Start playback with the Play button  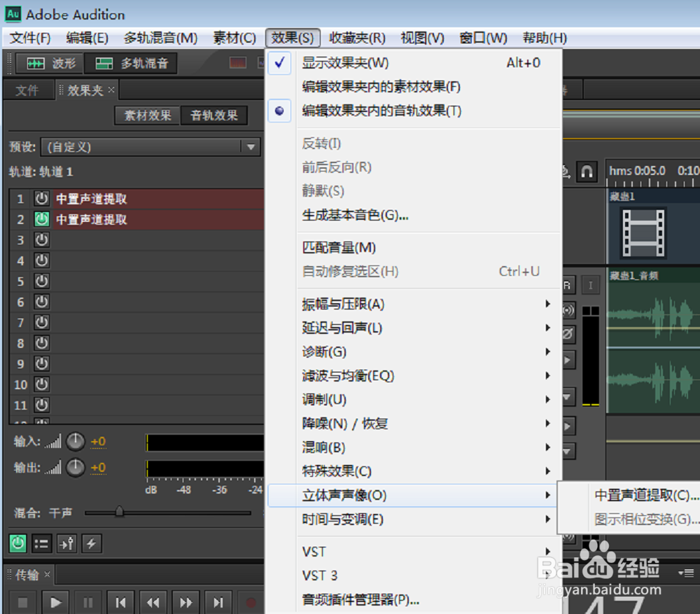tap(55, 602)
